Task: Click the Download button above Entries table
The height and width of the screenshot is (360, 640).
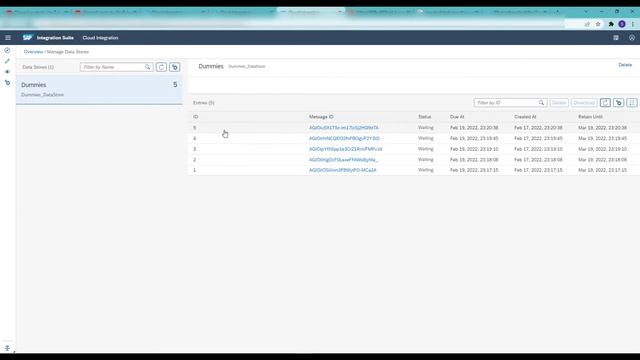Action: [584, 103]
